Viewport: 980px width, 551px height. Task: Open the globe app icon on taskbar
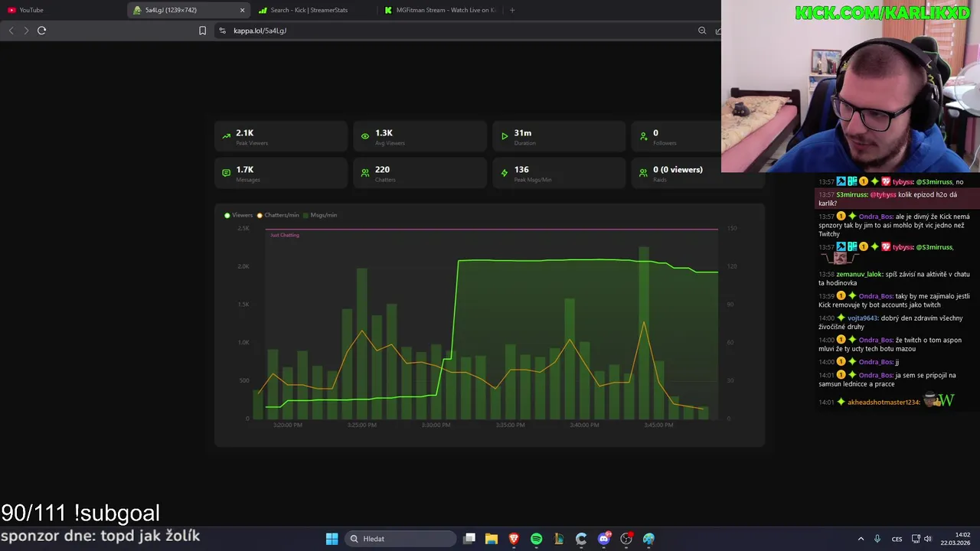click(648, 539)
